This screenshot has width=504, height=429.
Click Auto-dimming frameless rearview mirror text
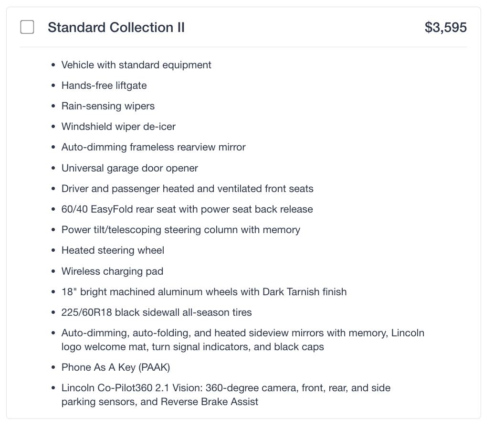(x=153, y=147)
